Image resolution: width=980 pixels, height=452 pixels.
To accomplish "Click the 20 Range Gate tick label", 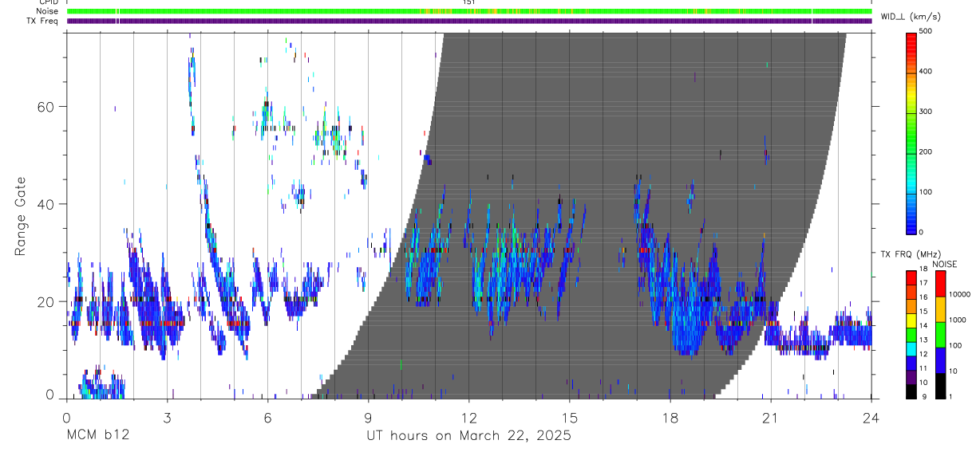I will click(x=49, y=302).
